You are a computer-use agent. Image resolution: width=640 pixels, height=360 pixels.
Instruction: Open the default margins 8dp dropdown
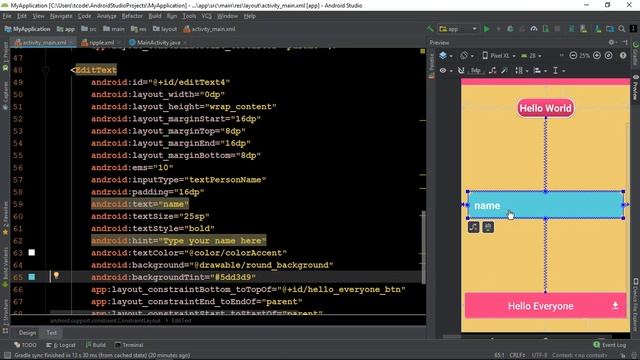[476, 71]
